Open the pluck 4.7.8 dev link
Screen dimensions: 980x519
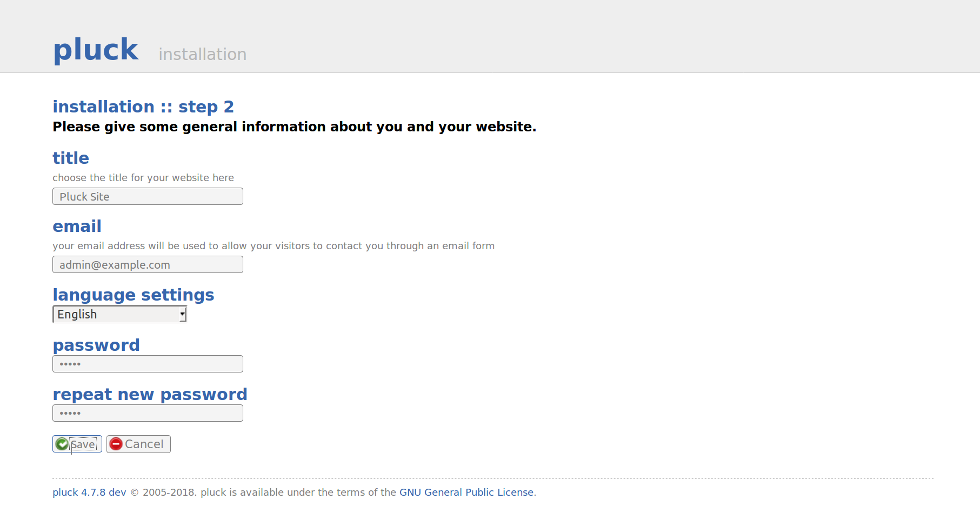click(89, 493)
